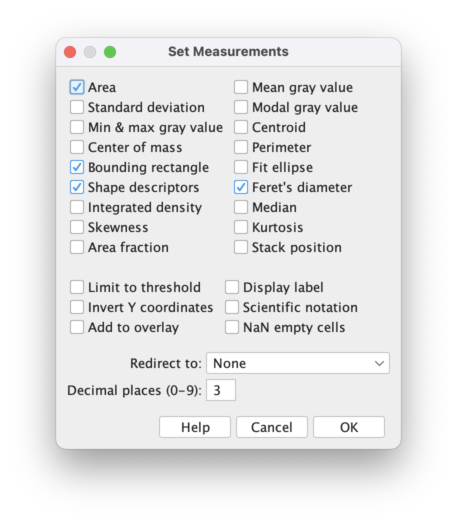Open the Redirect to dropdown
This screenshot has width=457, height=523.
click(298, 363)
